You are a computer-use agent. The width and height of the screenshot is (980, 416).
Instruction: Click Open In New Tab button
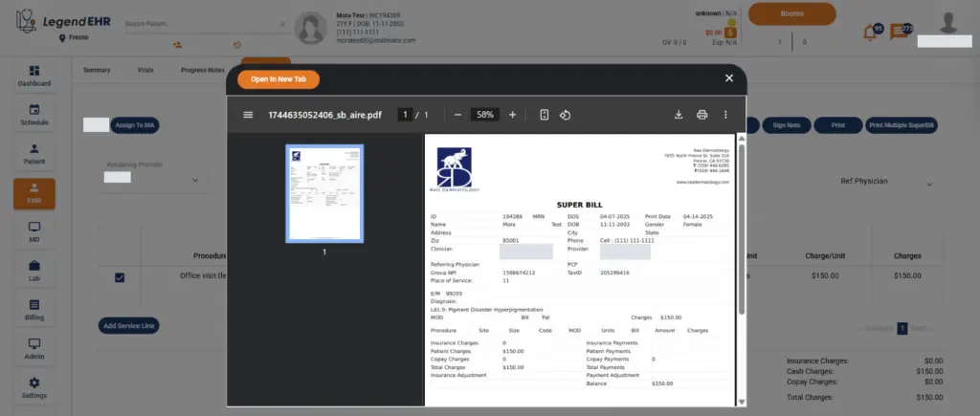[x=278, y=80]
